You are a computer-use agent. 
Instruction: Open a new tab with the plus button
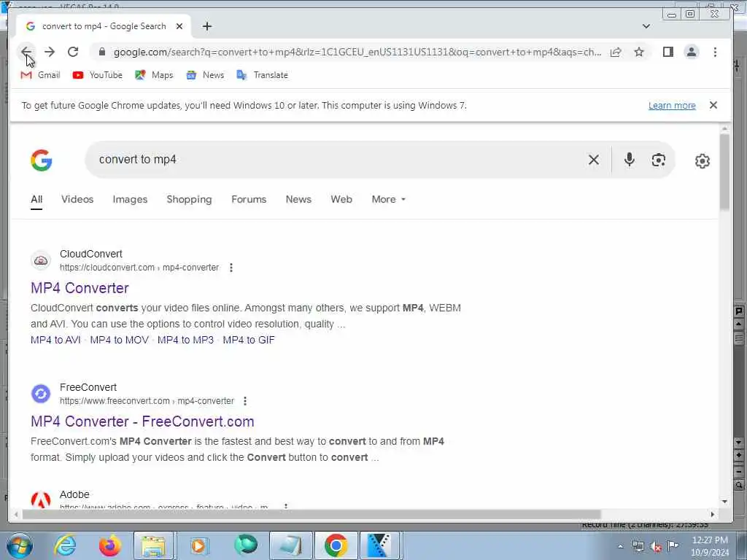click(206, 26)
